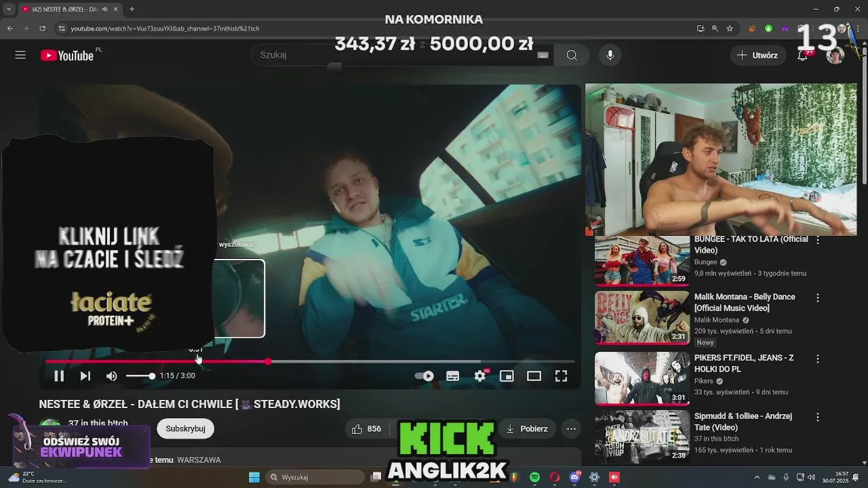Open options menu for Belly Dance video
Screen dimensions: 868x488
818,298
